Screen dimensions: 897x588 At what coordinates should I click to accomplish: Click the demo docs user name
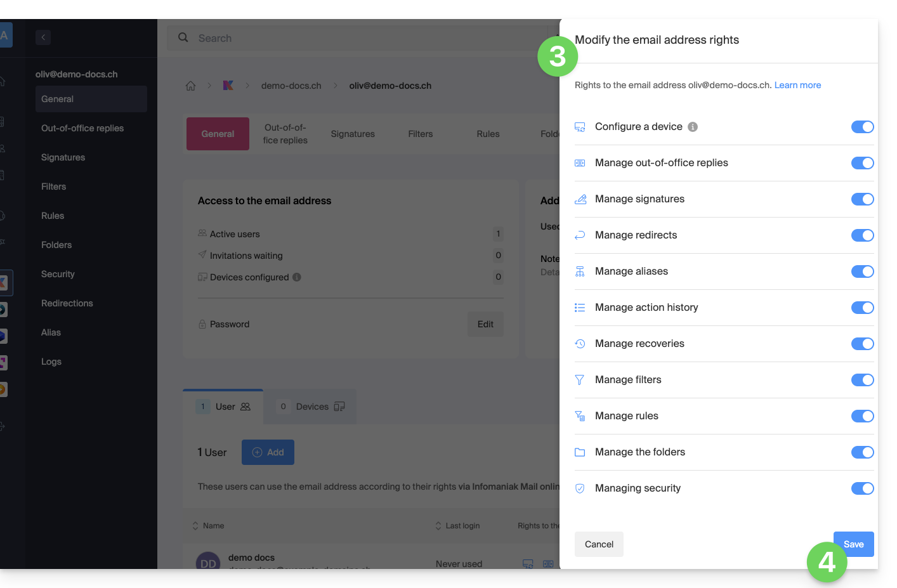[251, 558]
